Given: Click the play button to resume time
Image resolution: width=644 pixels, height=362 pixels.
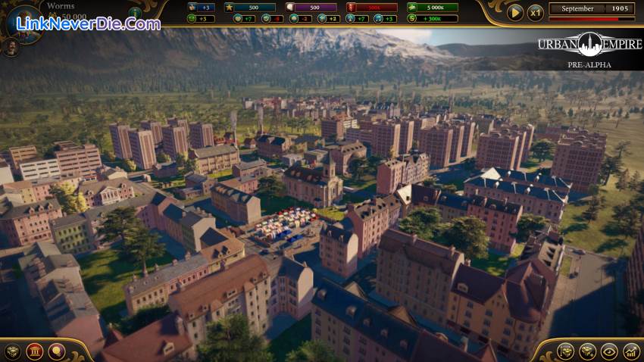Looking at the screenshot, I should 514,13.
